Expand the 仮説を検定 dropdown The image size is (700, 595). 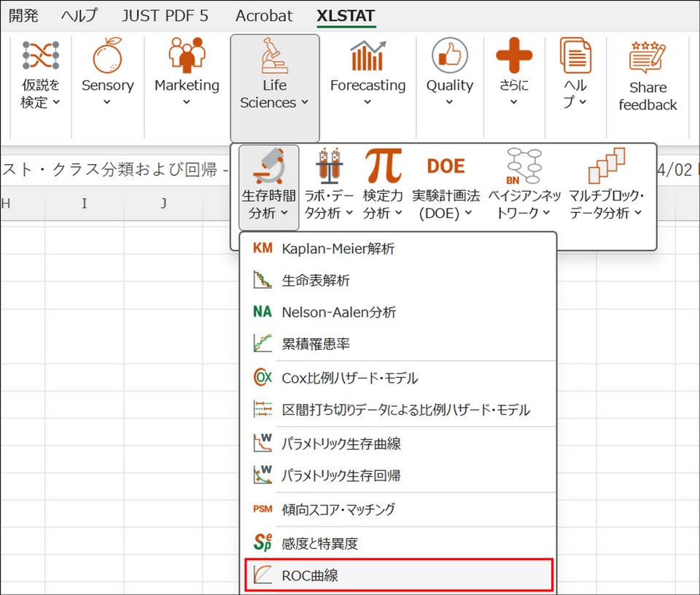(x=40, y=94)
